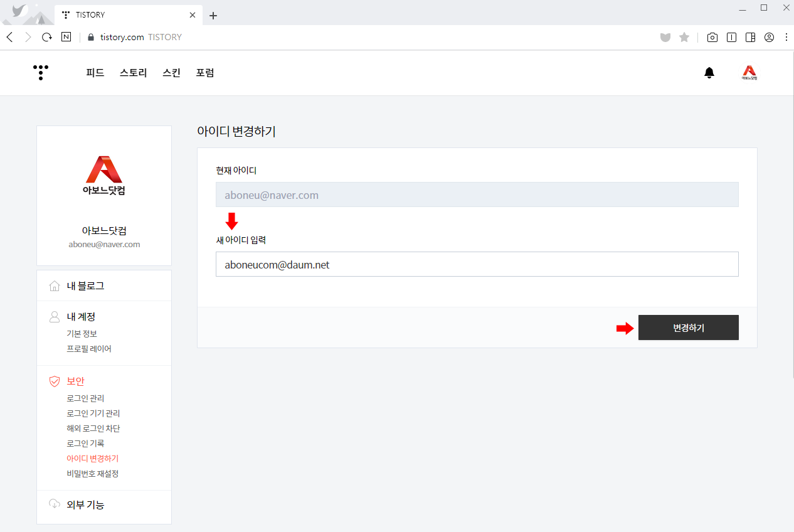794x532 pixels.
Task: Open the profile avatar in the header
Action: [749, 73]
